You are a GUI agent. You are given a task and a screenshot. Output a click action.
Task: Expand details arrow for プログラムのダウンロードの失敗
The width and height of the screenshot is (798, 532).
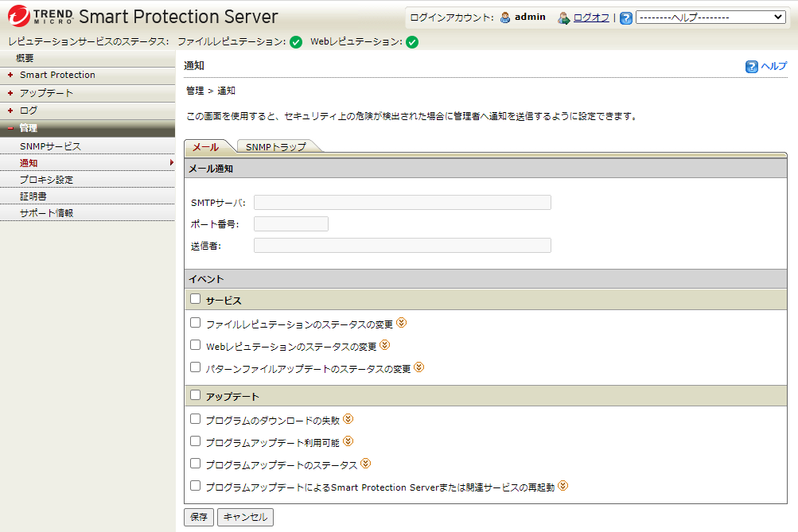[x=348, y=419]
